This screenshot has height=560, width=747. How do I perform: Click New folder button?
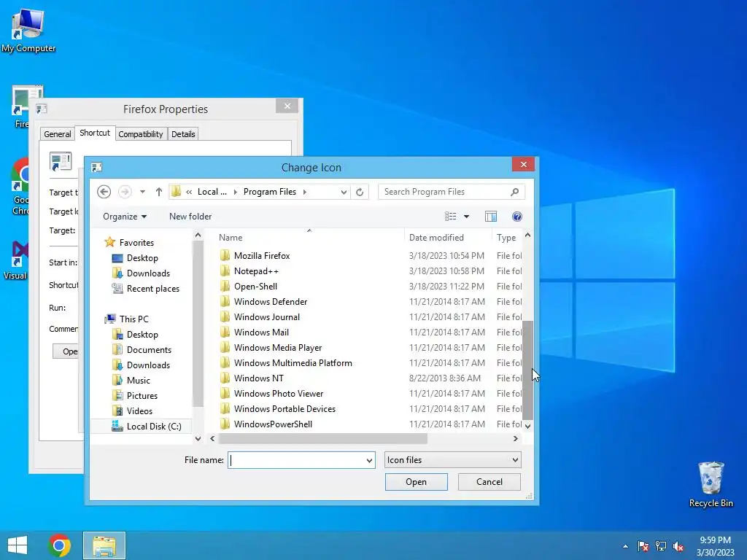pos(190,217)
